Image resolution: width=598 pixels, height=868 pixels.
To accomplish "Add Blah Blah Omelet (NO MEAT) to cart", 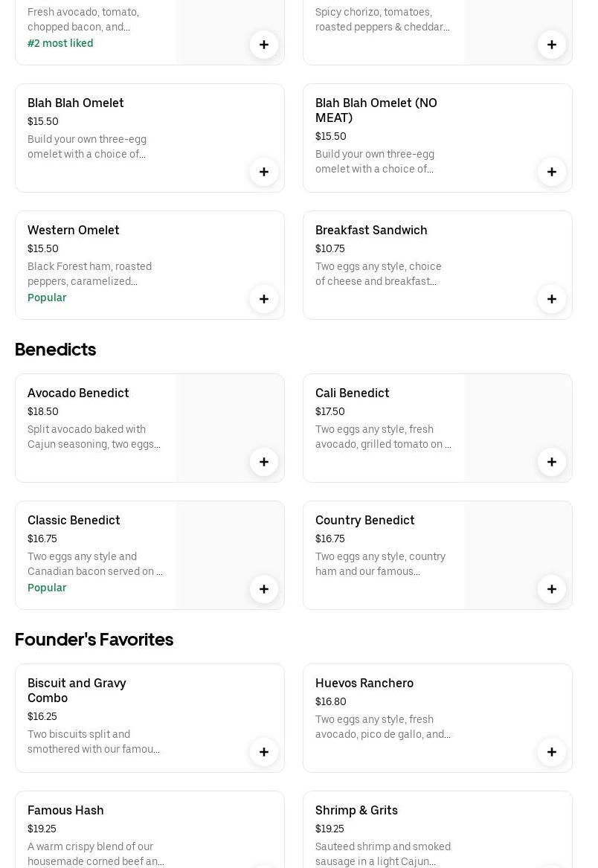I will click(552, 172).
